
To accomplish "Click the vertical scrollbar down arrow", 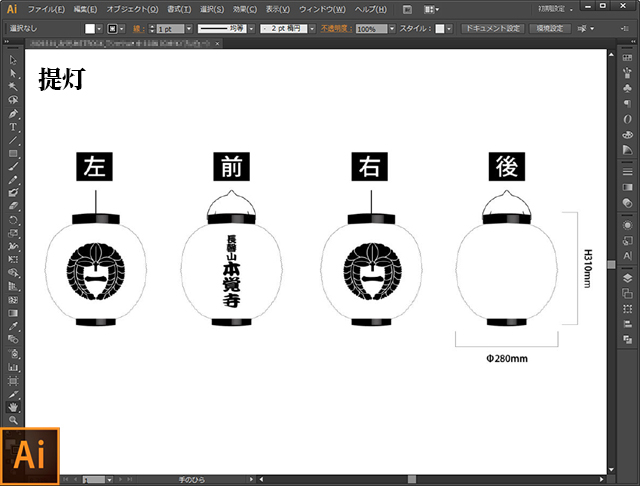I will tap(611, 470).
